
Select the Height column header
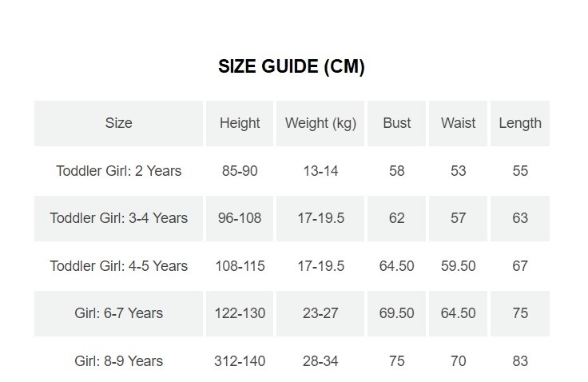pos(240,123)
